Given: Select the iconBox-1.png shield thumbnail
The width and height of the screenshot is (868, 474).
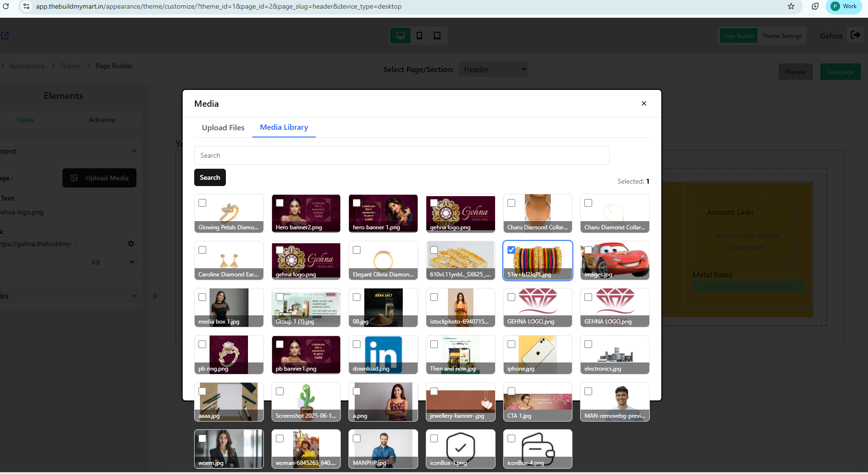Looking at the screenshot, I should [x=460, y=449].
